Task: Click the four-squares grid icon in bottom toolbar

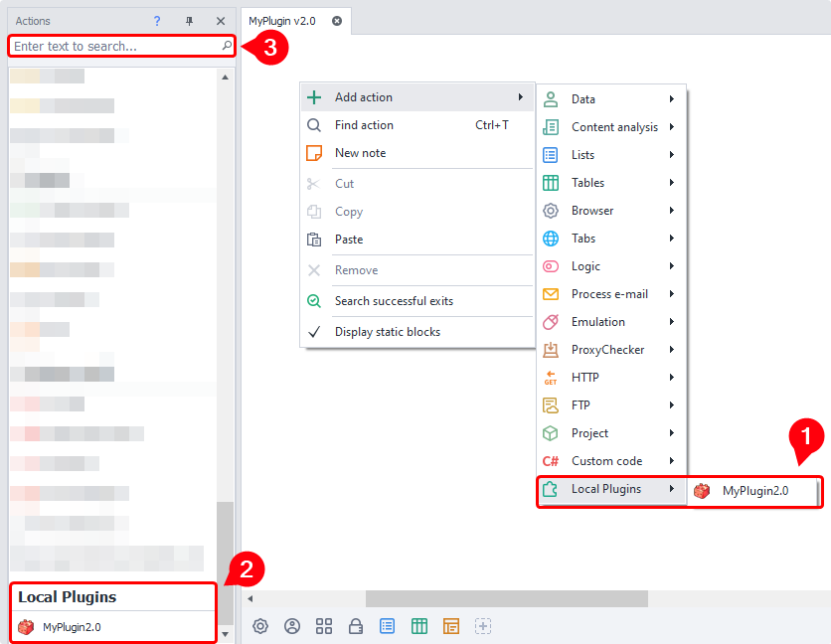Action: pos(324,626)
